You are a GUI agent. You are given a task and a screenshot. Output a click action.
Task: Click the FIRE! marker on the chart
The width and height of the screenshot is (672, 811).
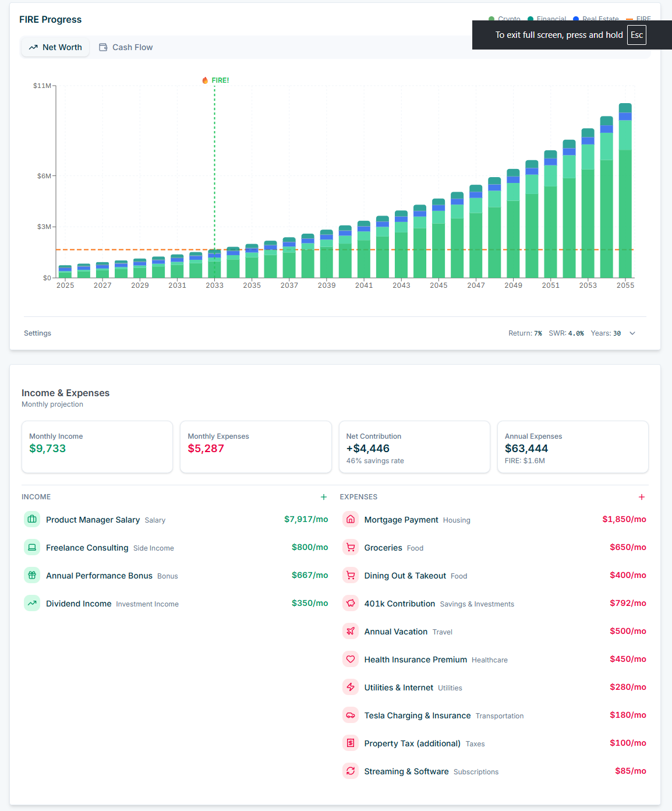(215, 80)
